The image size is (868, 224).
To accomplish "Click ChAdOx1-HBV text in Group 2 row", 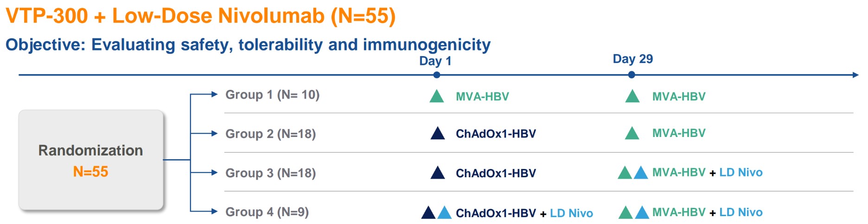I will click(496, 134).
